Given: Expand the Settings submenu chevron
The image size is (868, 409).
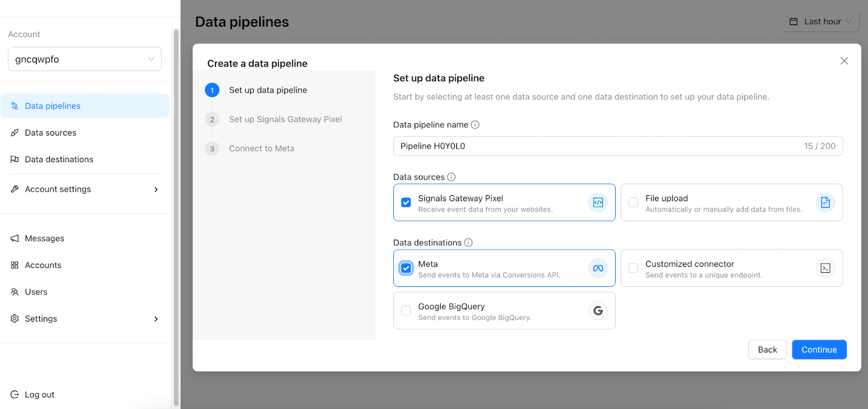Looking at the screenshot, I should (x=156, y=319).
